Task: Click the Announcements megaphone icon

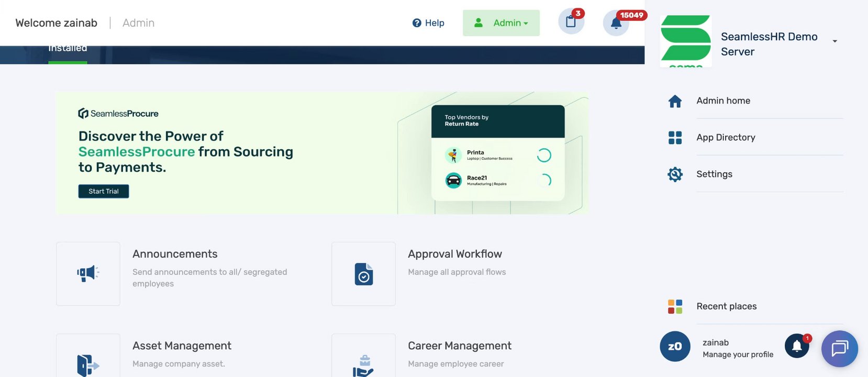Action: [x=88, y=273]
